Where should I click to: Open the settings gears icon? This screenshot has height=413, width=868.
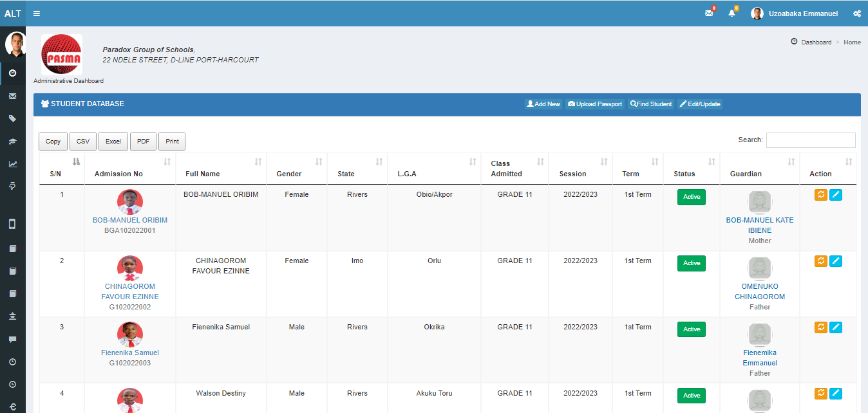point(856,14)
